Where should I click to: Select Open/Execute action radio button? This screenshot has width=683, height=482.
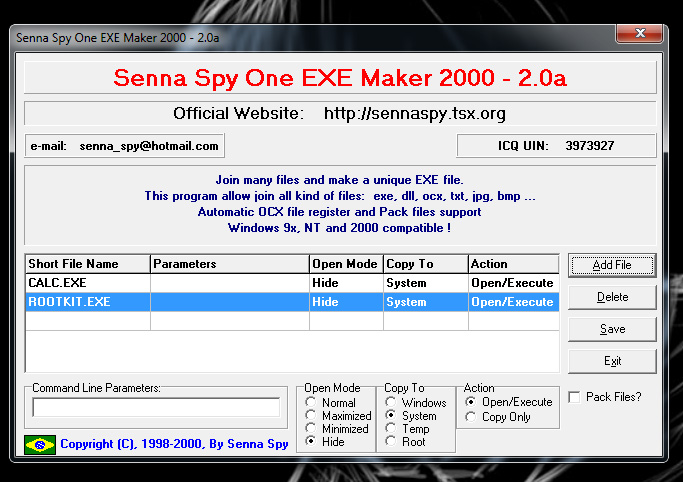click(472, 402)
